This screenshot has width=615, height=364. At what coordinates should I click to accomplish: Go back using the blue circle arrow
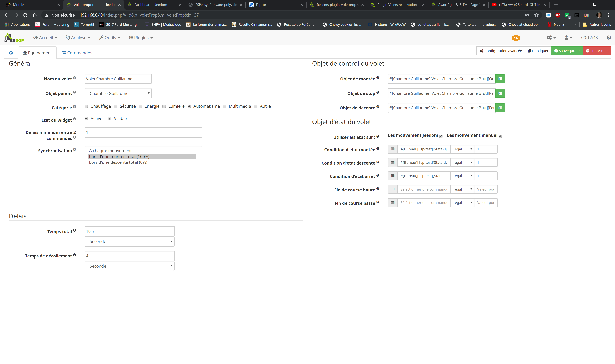click(11, 53)
